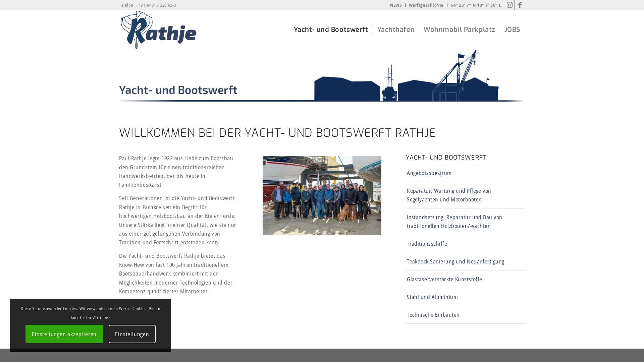This screenshot has height=362, width=644.
Task: Open Glasfaserverstärkte Kunststoffe link
Action: click(444, 279)
